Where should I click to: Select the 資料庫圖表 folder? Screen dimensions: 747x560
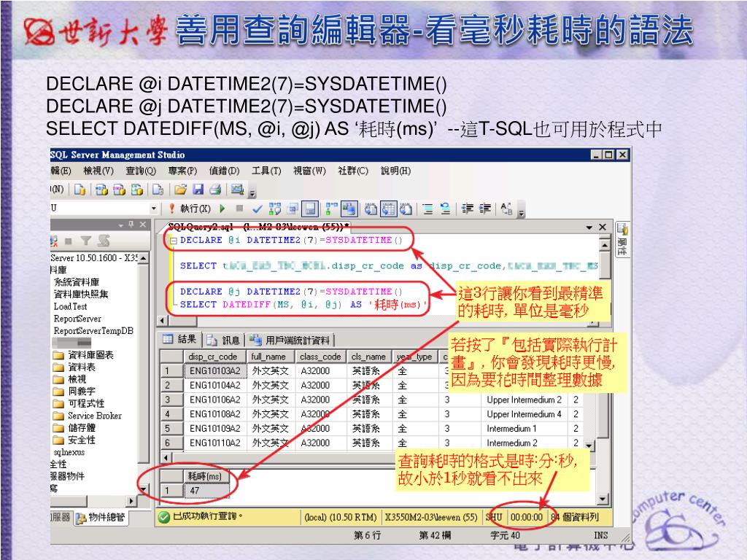tap(83, 355)
